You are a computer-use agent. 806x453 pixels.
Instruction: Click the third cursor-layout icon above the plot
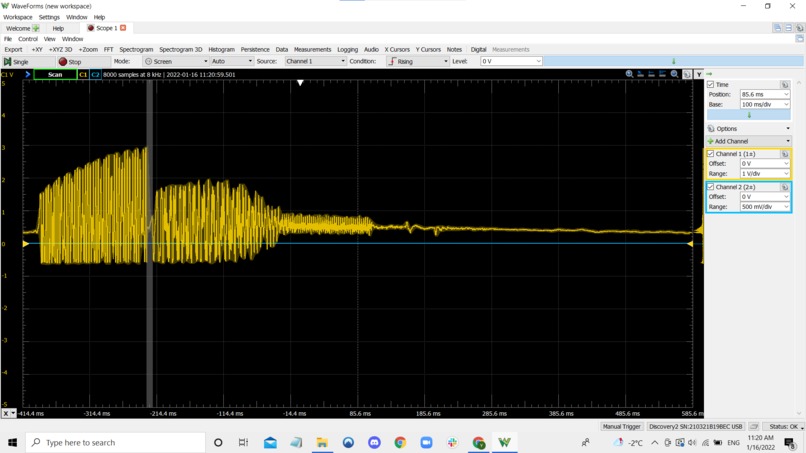(x=662, y=74)
